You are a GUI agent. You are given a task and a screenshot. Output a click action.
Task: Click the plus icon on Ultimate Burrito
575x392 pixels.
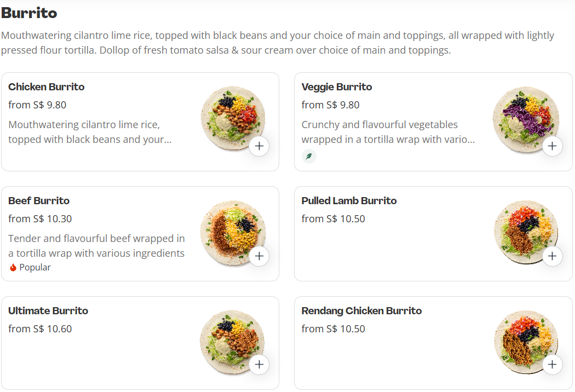[x=259, y=364]
